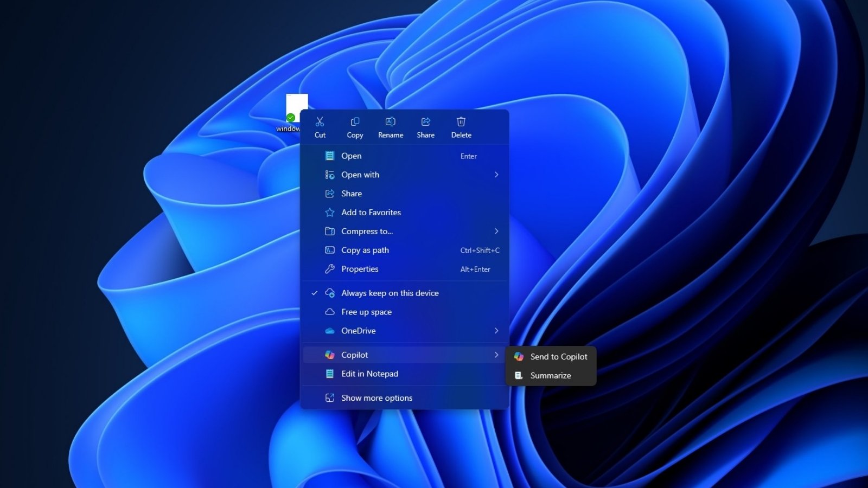Click the Copilot logo in context menu
This screenshot has width=868, height=488.
[x=329, y=355]
